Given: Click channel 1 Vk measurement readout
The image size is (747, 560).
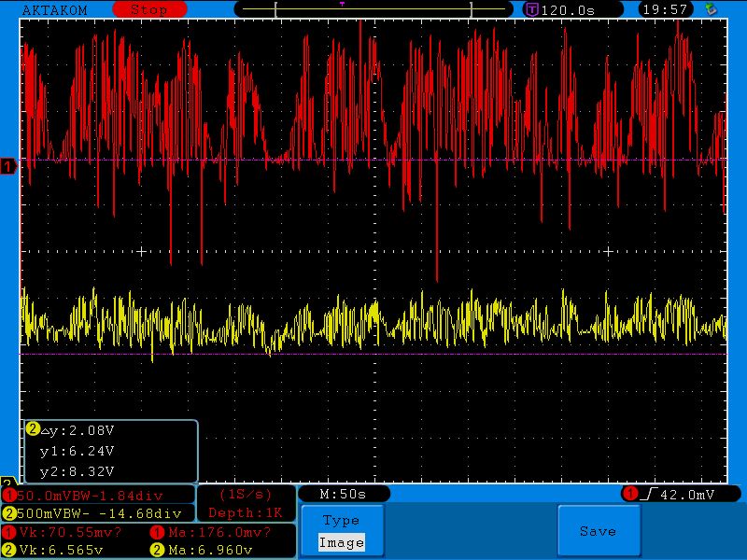Looking at the screenshot, I should [56, 533].
